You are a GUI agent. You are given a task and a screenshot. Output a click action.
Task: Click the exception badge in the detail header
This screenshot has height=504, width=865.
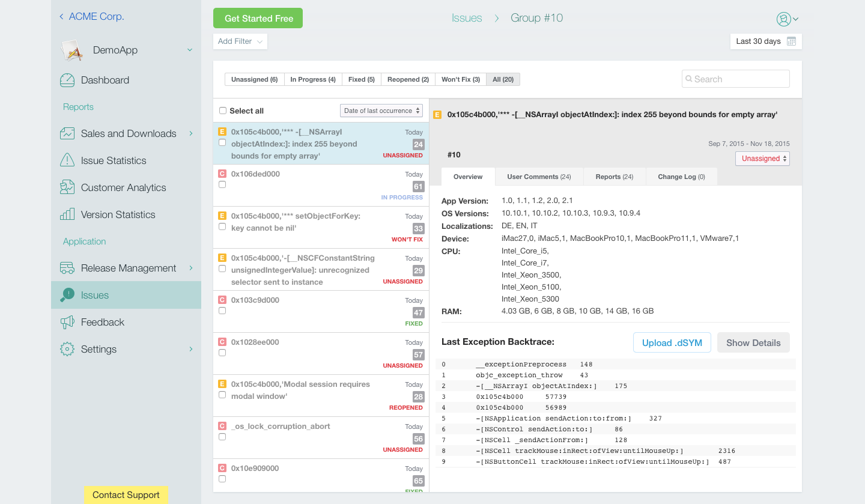point(437,115)
